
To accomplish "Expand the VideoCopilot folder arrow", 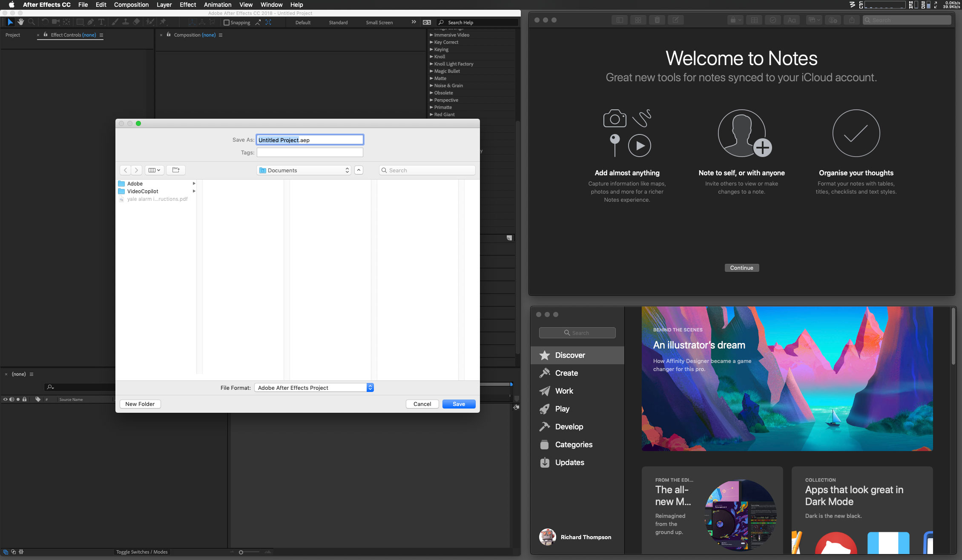I will 194,191.
